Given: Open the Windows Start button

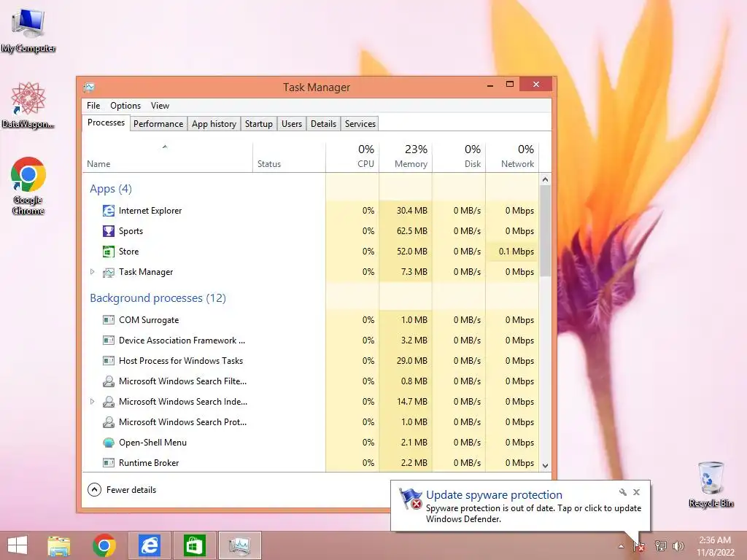Looking at the screenshot, I should [x=18, y=545].
